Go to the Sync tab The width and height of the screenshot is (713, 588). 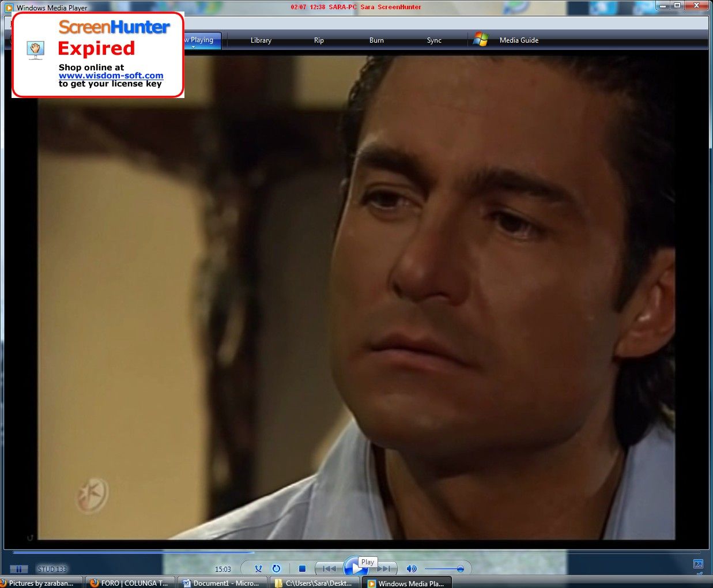coord(434,40)
